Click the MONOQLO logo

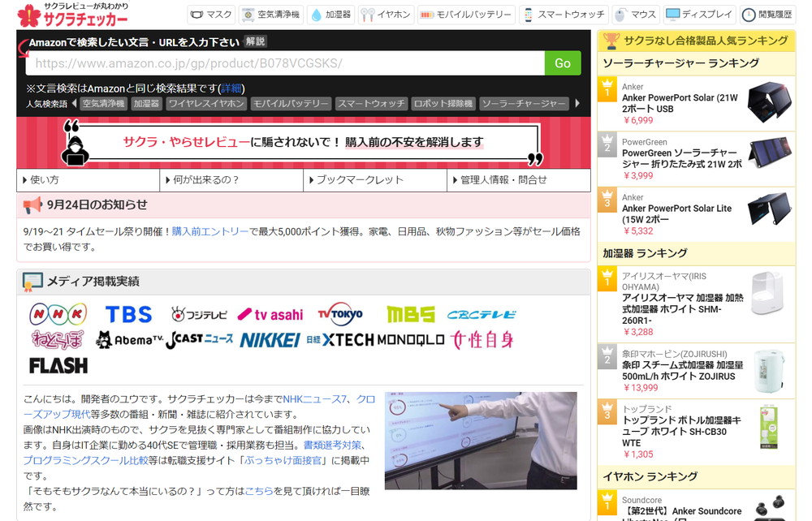point(411,340)
